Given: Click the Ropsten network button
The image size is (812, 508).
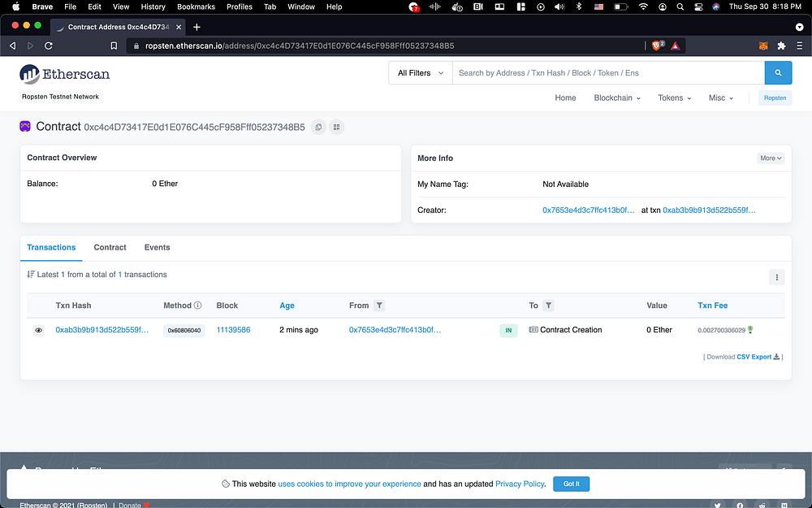Looking at the screenshot, I should pos(775,98).
